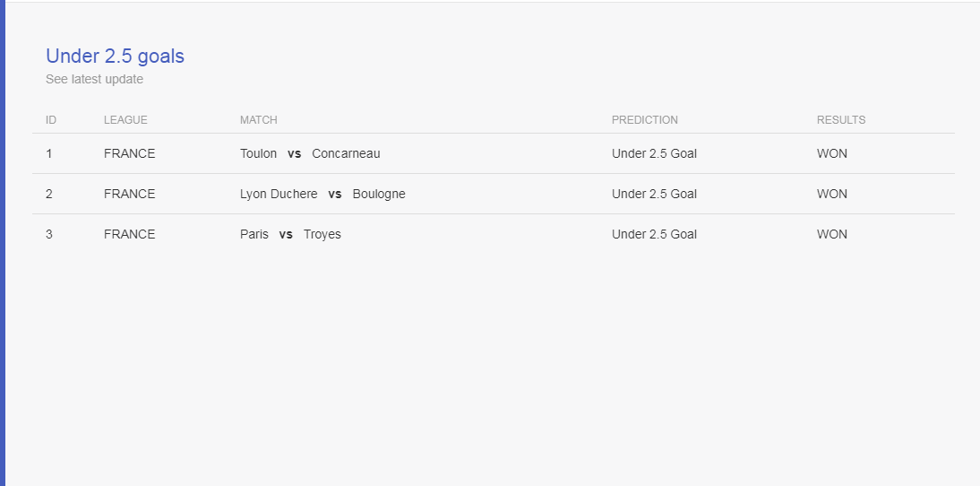This screenshot has width=980, height=486.
Task: Click the Under 2.5 goals heading
Action: tap(115, 56)
